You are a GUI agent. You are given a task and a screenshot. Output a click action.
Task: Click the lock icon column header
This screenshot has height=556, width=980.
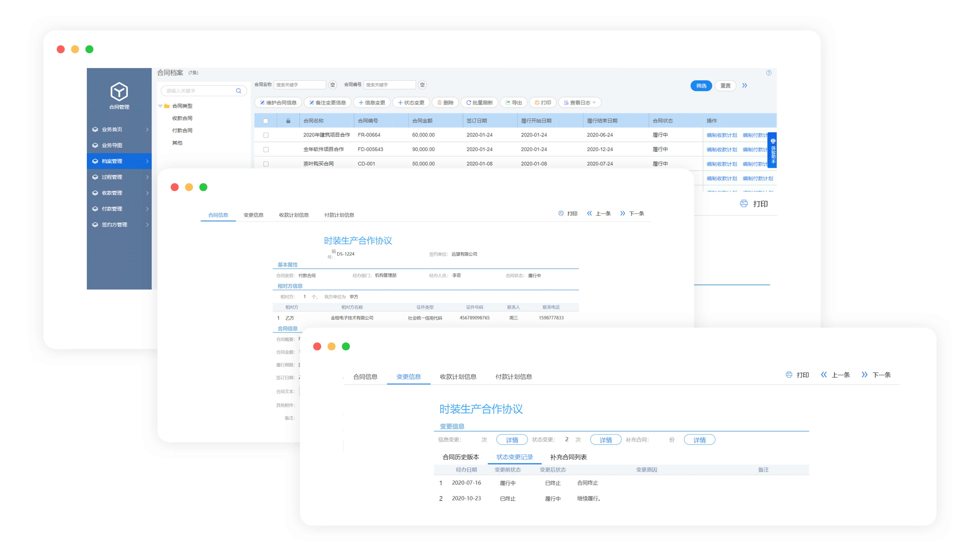288,121
